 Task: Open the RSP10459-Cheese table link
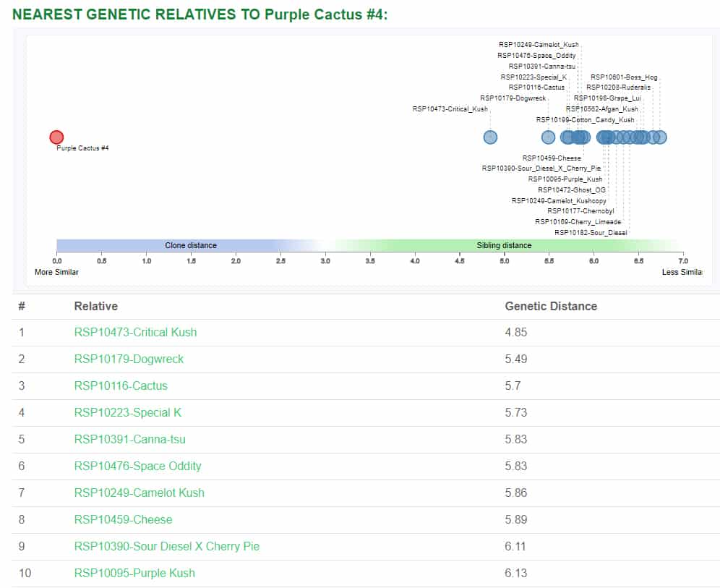[123, 520]
